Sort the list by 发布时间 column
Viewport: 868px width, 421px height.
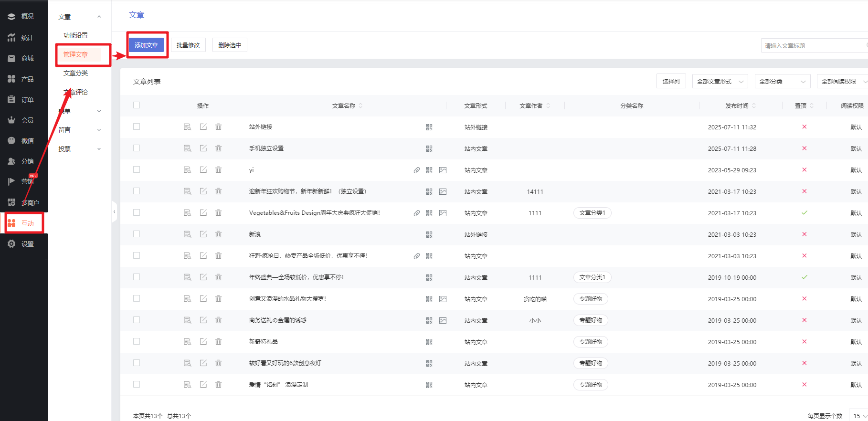(x=740, y=105)
